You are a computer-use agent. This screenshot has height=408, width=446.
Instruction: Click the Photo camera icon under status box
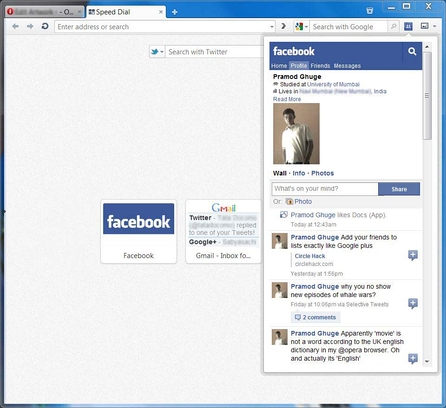point(289,202)
